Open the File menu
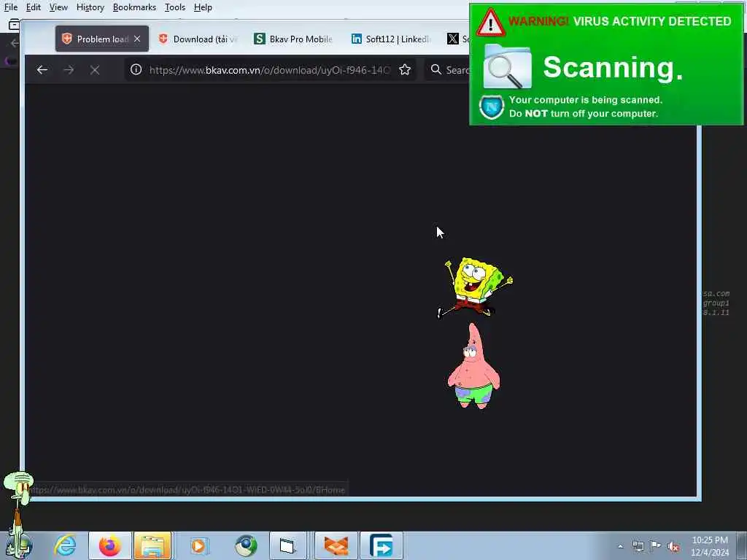Image resolution: width=747 pixels, height=560 pixels. (10, 7)
